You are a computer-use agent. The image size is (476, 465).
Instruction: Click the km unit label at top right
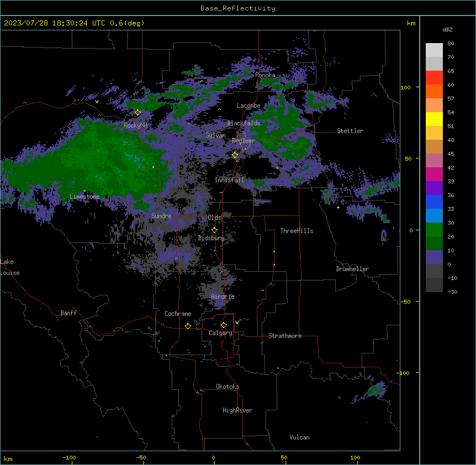(x=411, y=23)
